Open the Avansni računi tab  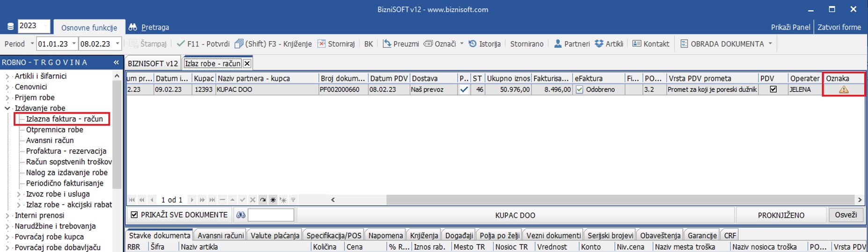[221, 235]
